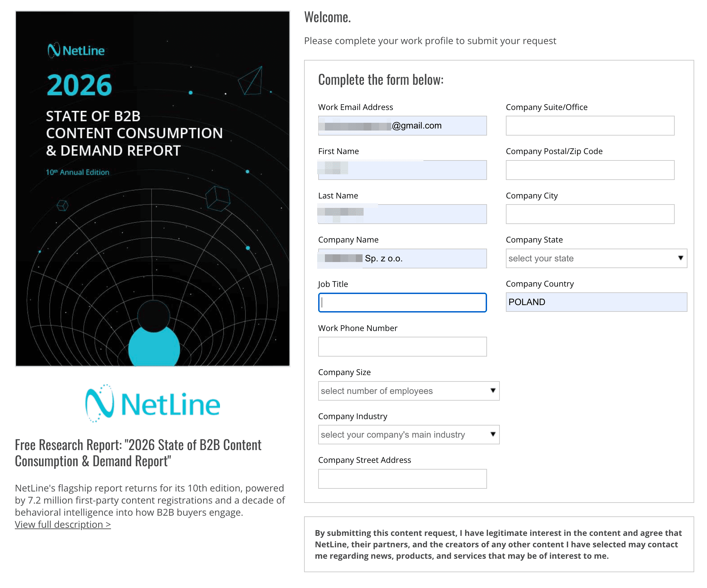The height and width of the screenshot is (588, 707).
Task: Click the Job Title text field
Action: pyautogui.click(x=402, y=302)
